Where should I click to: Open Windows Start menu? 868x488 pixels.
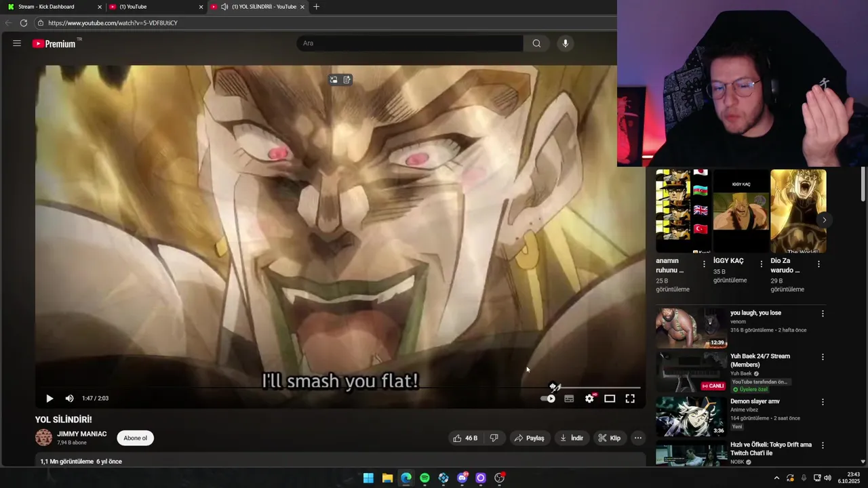click(x=368, y=478)
